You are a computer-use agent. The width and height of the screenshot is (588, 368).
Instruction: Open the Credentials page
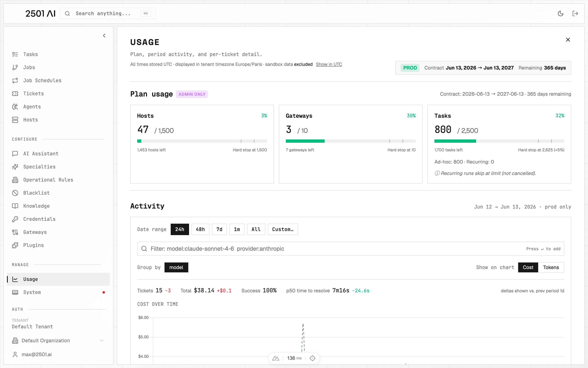pyautogui.click(x=58, y=219)
